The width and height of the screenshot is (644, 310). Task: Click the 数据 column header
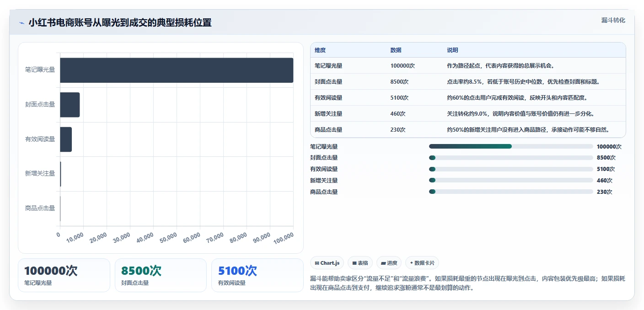[x=396, y=50]
